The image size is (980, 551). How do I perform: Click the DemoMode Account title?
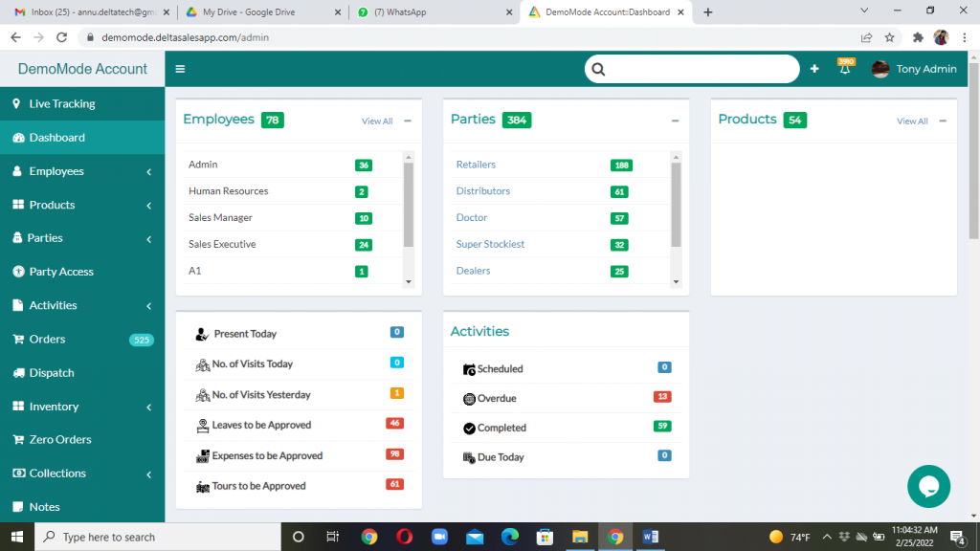tap(82, 69)
